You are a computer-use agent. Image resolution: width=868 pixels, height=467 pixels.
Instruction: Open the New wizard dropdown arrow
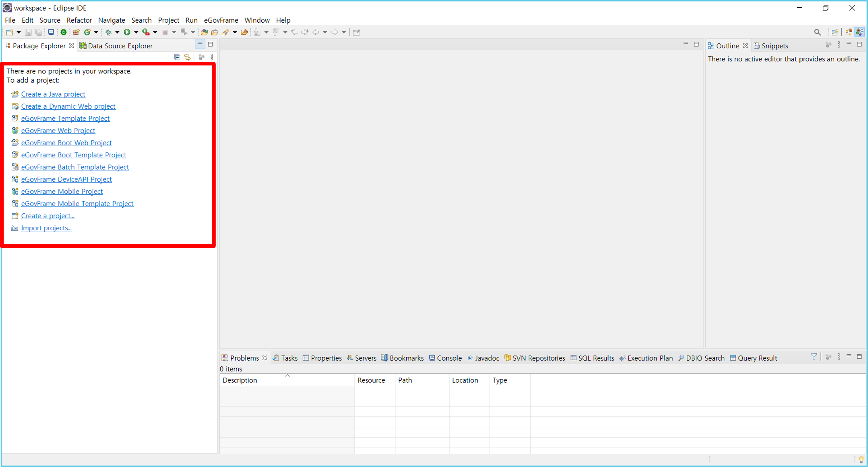pos(19,32)
